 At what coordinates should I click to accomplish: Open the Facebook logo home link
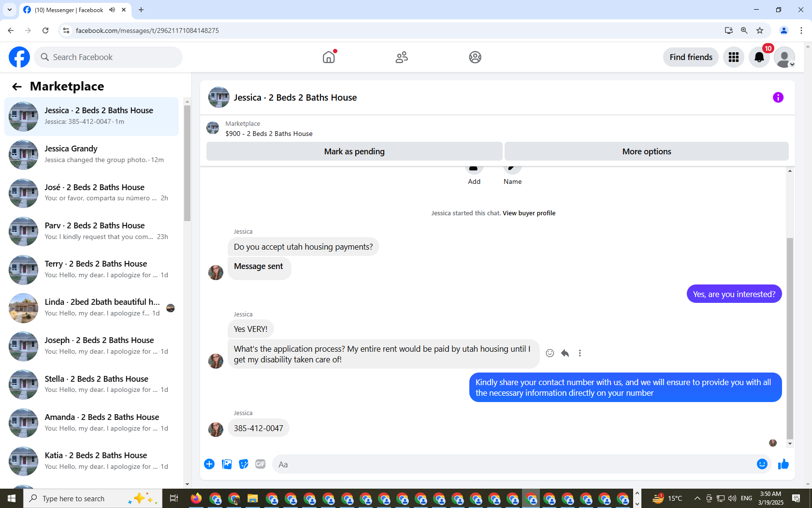point(19,57)
